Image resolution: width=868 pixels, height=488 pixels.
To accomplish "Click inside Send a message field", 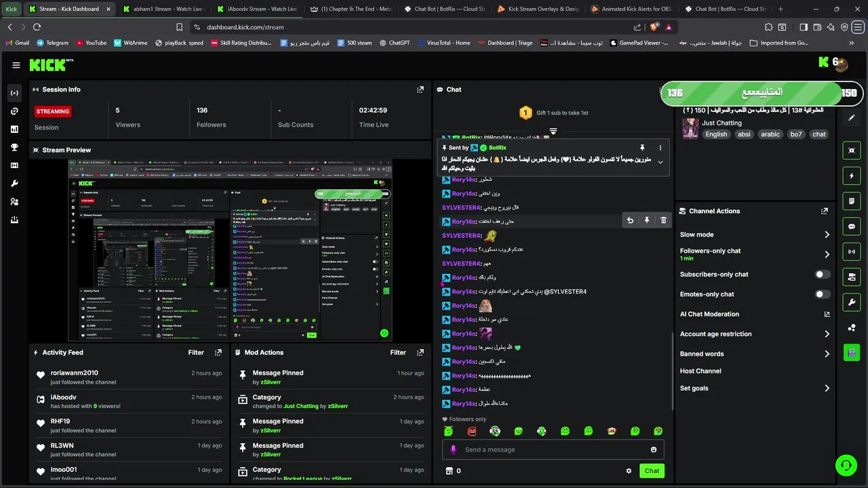I will pyautogui.click(x=553, y=449).
